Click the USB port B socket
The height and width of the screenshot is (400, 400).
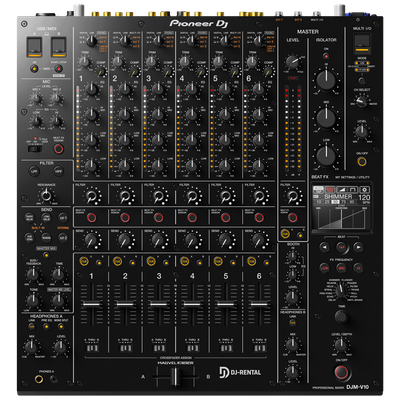(58, 47)
